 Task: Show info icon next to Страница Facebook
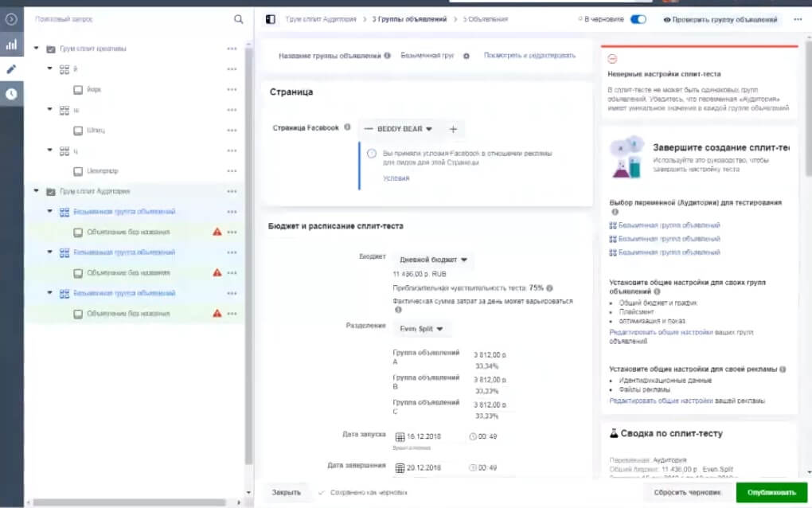(x=347, y=127)
